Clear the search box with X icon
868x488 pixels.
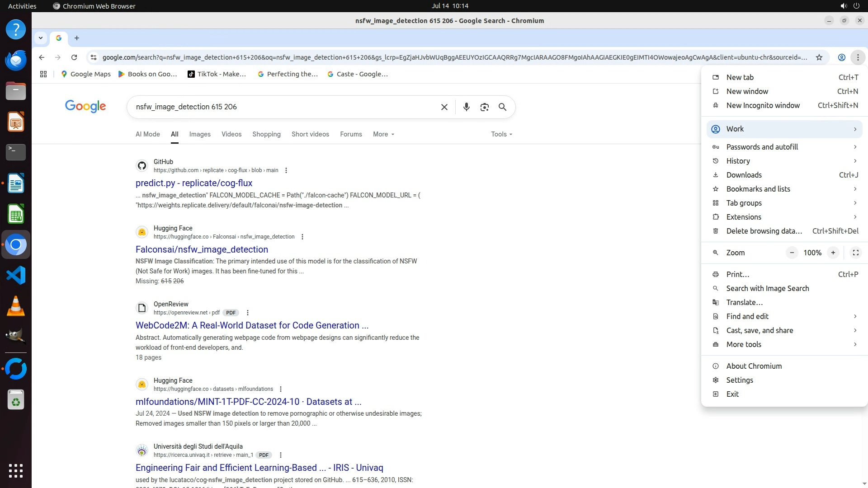point(444,107)
